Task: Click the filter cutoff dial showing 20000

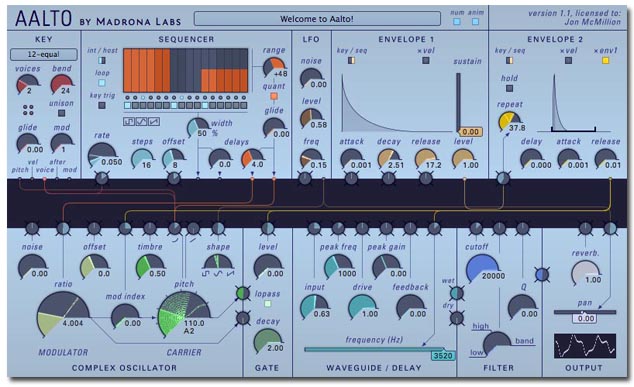Action: tap(482, 269)
